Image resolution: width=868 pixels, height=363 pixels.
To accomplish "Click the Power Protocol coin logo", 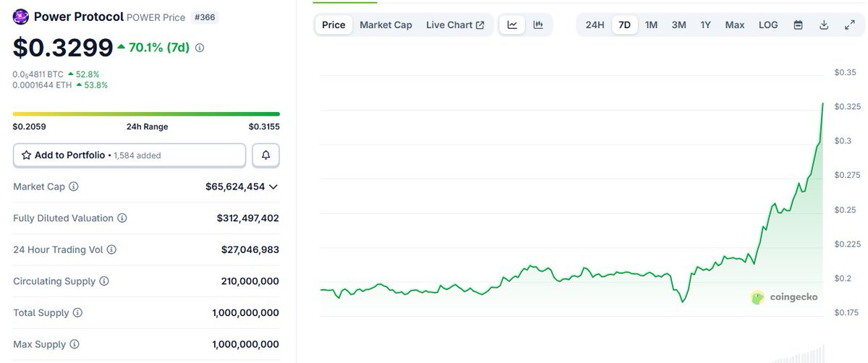I will click(21, 16).
